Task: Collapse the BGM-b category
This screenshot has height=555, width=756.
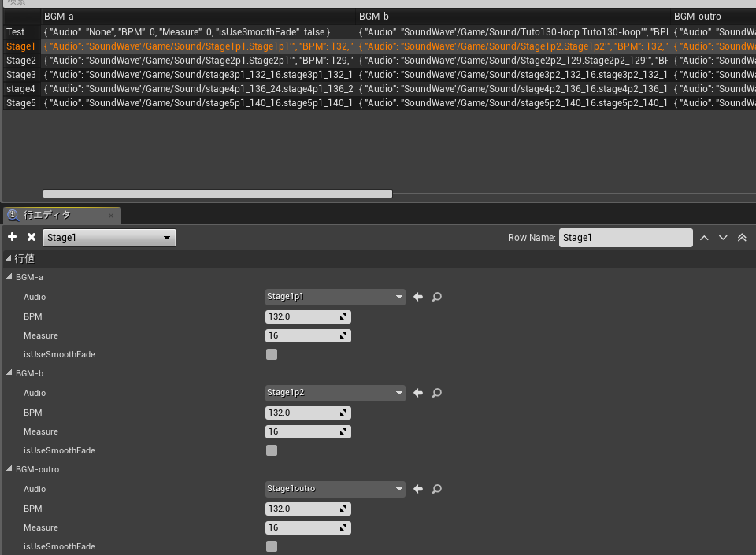Action: pyautogui.click(x=9, y=372)
